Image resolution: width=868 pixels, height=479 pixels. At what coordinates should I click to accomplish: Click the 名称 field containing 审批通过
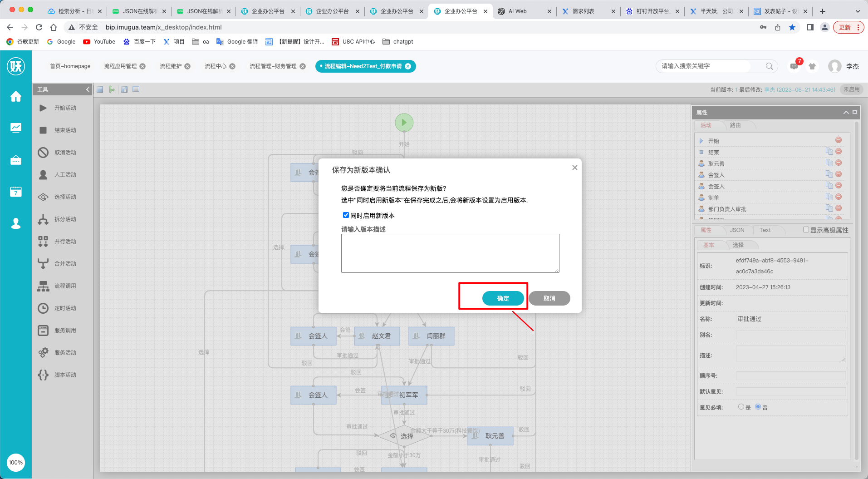point(790,319)
